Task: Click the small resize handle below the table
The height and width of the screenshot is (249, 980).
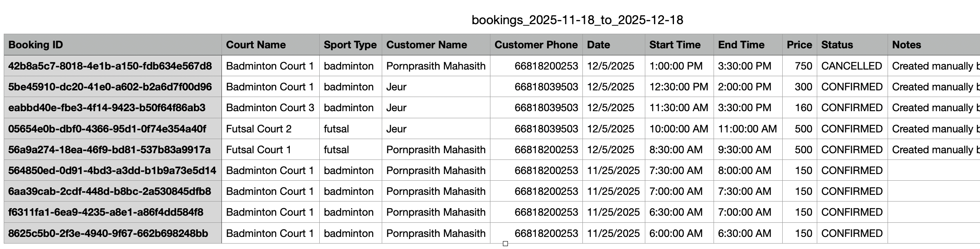Action: (x=505, y=244)
